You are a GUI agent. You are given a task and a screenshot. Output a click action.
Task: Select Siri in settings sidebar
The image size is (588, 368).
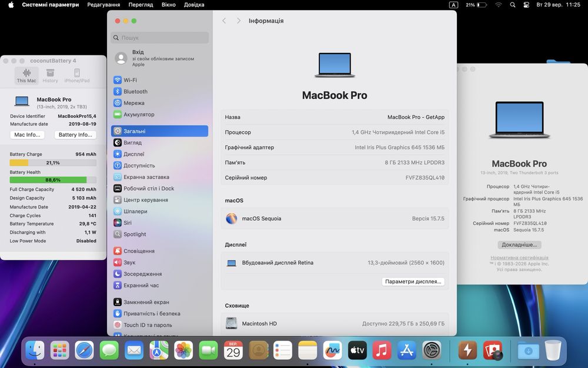159,223
